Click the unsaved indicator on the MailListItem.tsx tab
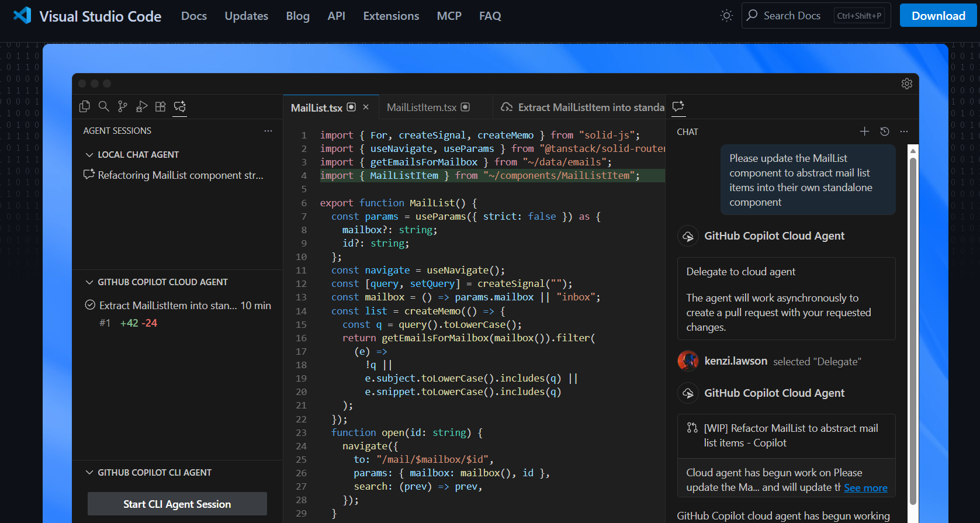This screenshot has height=523, width=980. point(465,107)
